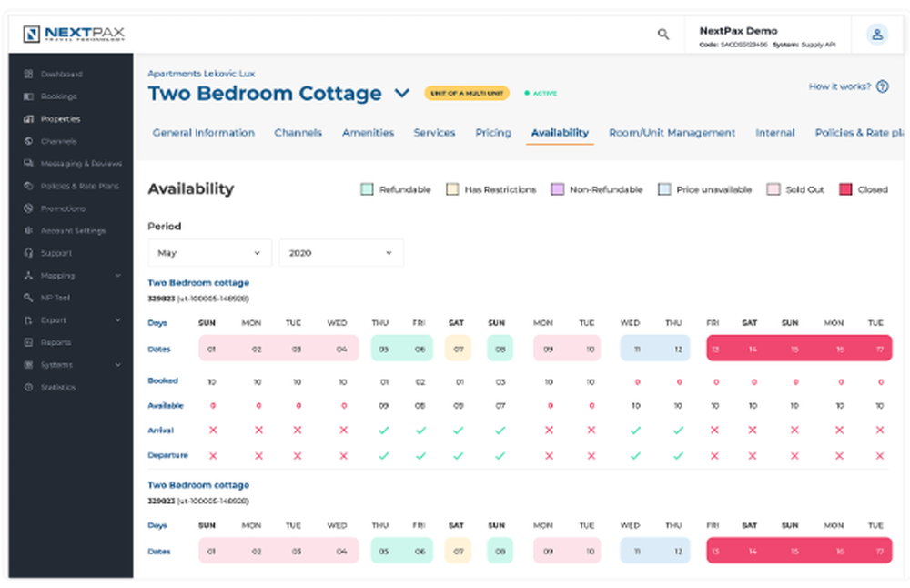Click the Bookings sidebar icon
Viewport: 910px width, 588px height.
coord(29,96)
